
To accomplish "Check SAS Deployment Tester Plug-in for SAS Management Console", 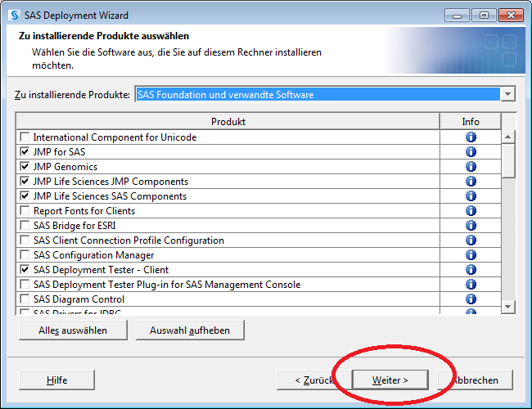I will [25, 284].
